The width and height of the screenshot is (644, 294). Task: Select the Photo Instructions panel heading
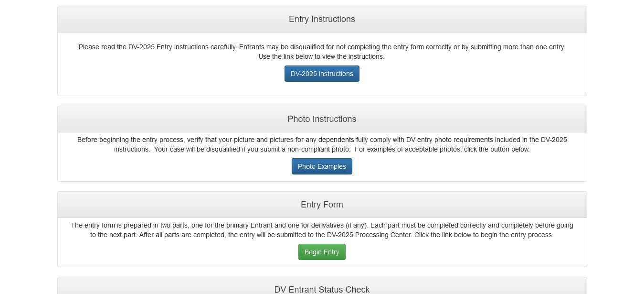322,119
